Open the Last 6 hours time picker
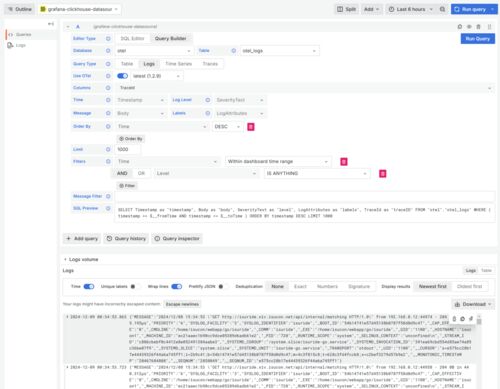Image resolution: width=500 pixels, height=389 pixels. click(410, 9)
